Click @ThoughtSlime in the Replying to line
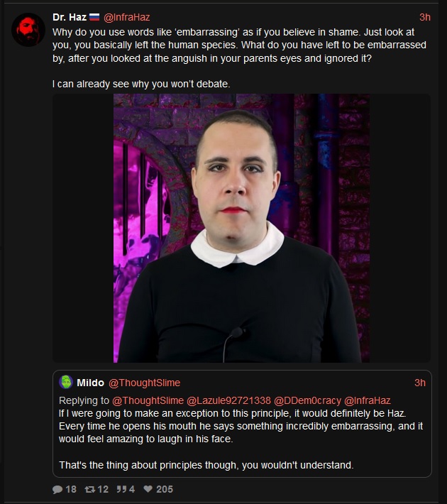This screenshot has width=447, height=504. pos(148,400)
